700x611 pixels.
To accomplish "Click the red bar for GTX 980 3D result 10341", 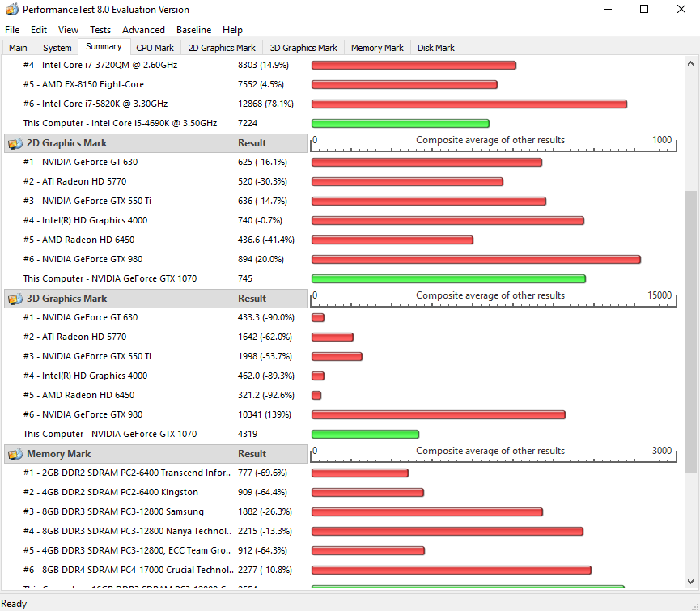I will [x=439, y=414].
